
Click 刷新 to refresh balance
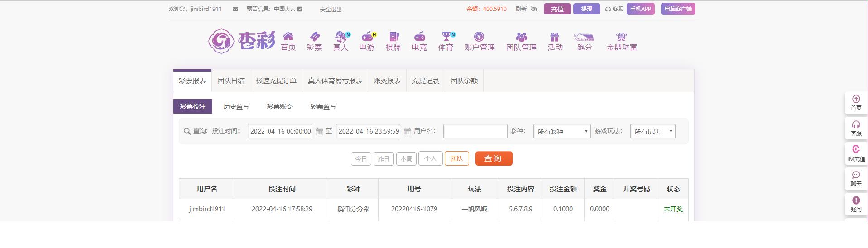[521, 9]
